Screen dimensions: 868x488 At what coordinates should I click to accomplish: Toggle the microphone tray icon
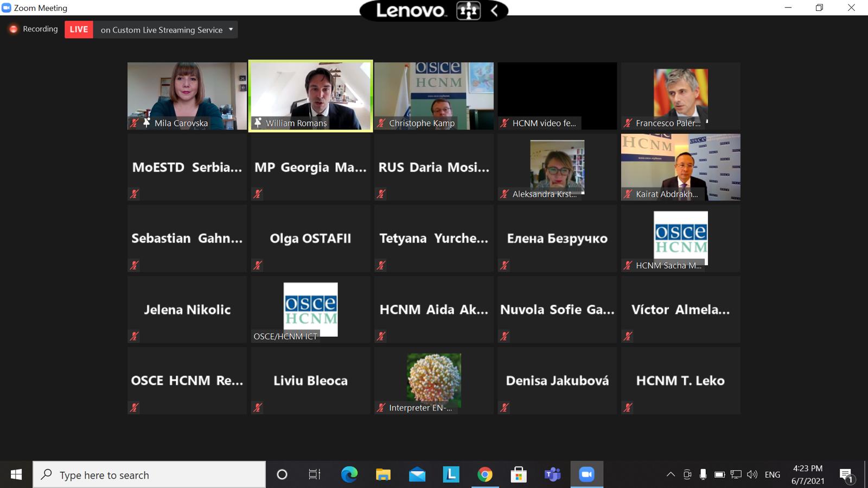(x=703, y=474)
